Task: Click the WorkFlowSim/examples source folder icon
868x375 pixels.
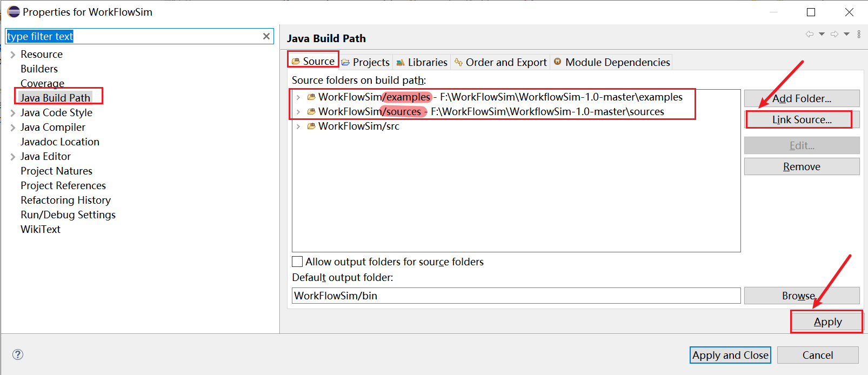Action: click(x=311, y=97)
